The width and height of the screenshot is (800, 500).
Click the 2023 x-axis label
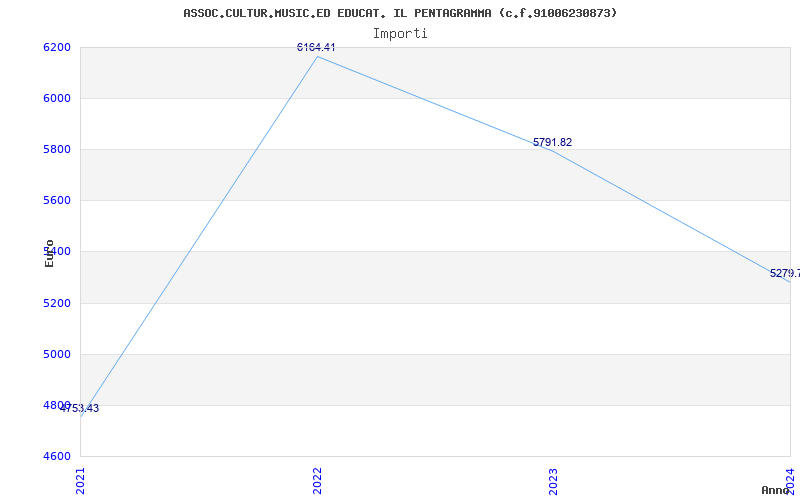click(x=554, y=481)
